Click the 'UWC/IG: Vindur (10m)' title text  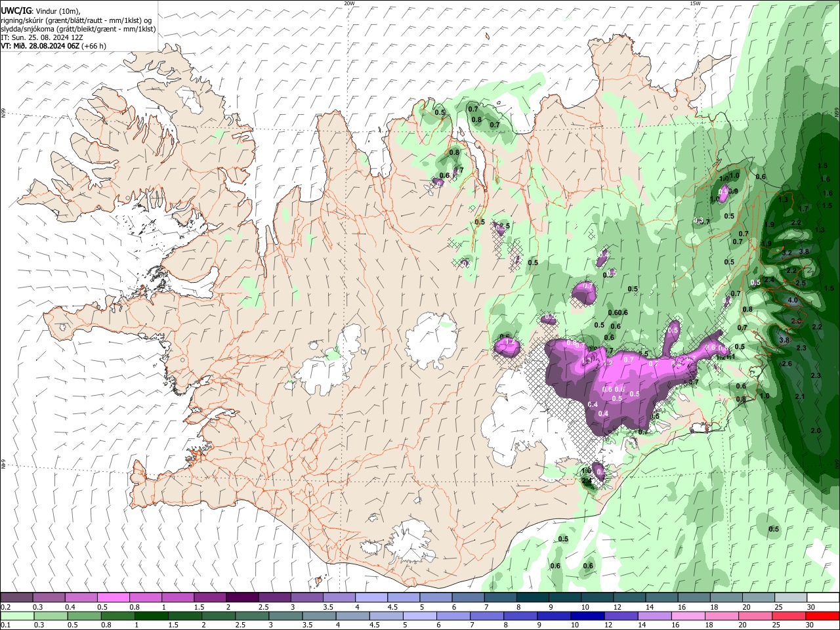tap(41, 11)
